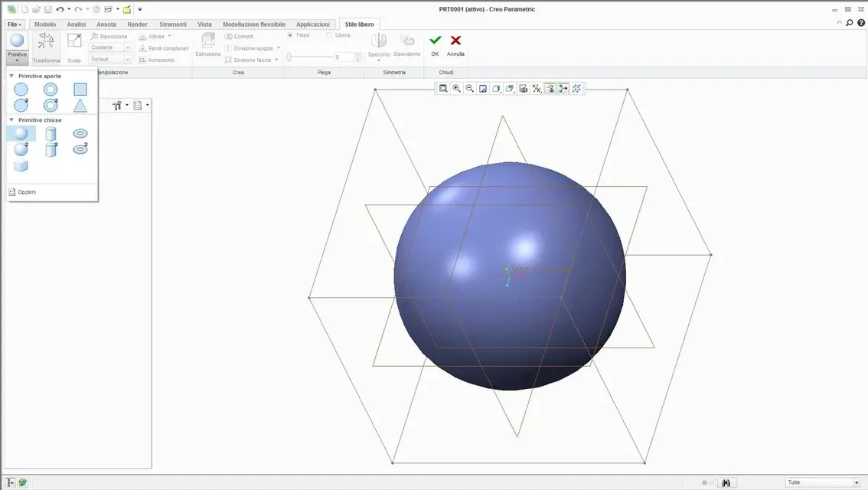This screenshot has height=490, width=868.
Task: Open Opzioni in the primitives panel
Action: tap(23, 192)
